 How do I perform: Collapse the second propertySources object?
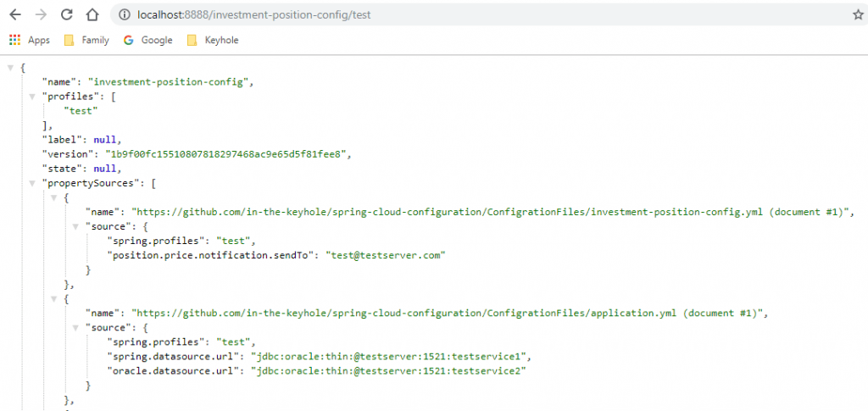point(53,298)
